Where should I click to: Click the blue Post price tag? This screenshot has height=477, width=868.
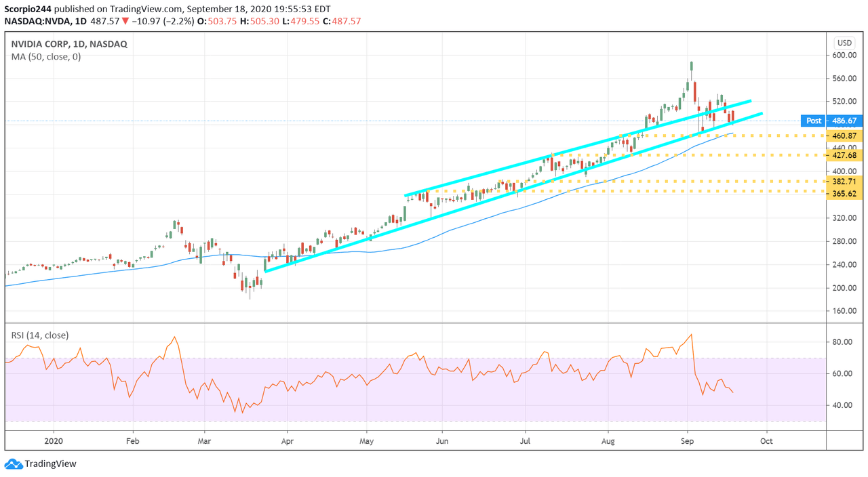(813, 121)
